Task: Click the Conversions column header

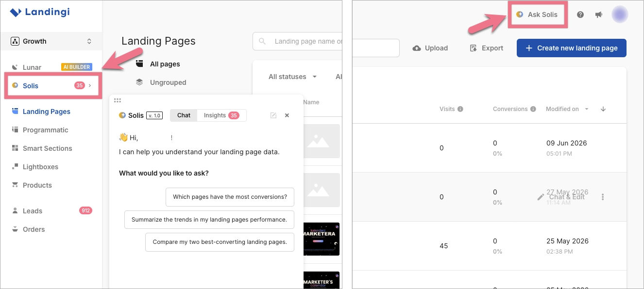Action: (x=510, y=109)
